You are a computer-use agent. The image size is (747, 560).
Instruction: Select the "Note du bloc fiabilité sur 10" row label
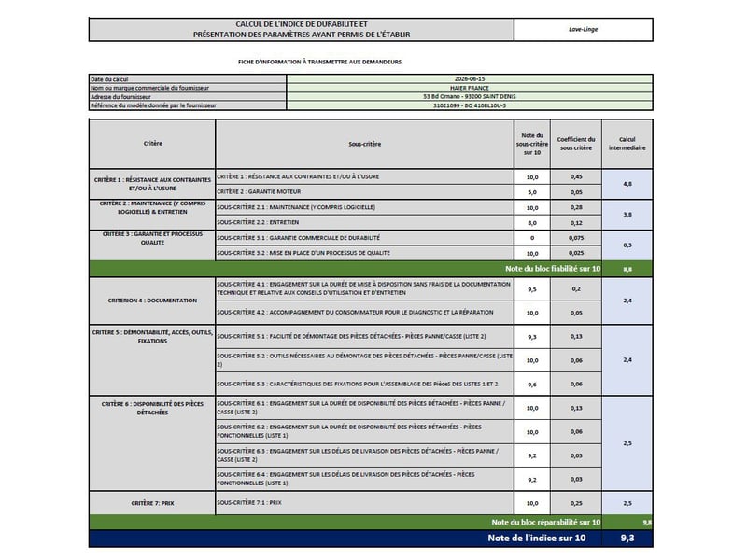point(553,269)
